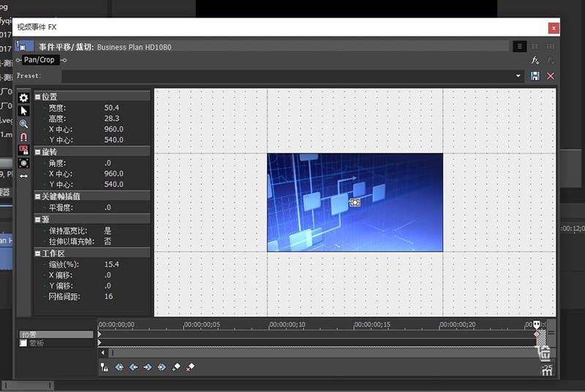The height and width of the screenshot is (392, 585).
Task: Open the Preset dropdown arrow
Action: pyautogui.click(x=518, y=76)
